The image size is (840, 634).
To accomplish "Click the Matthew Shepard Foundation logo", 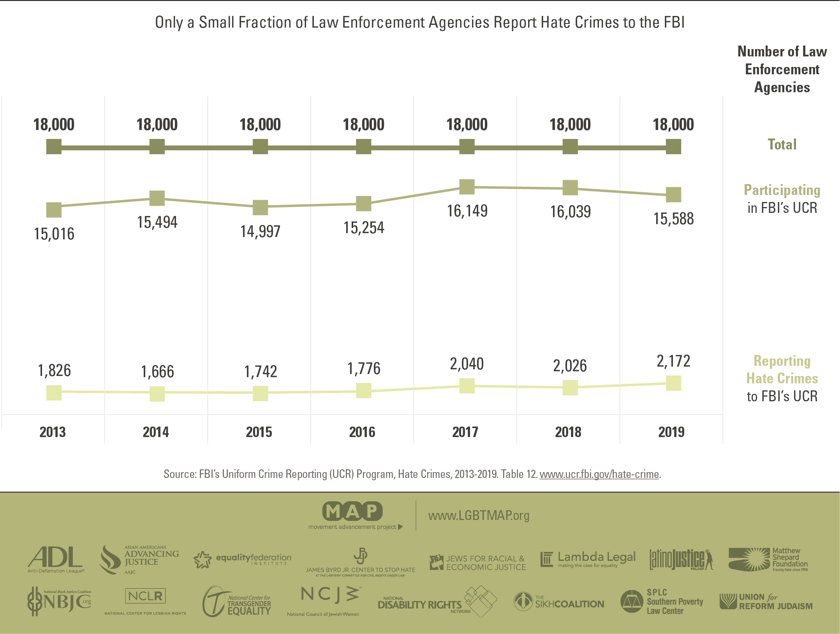I will [768, 560].
